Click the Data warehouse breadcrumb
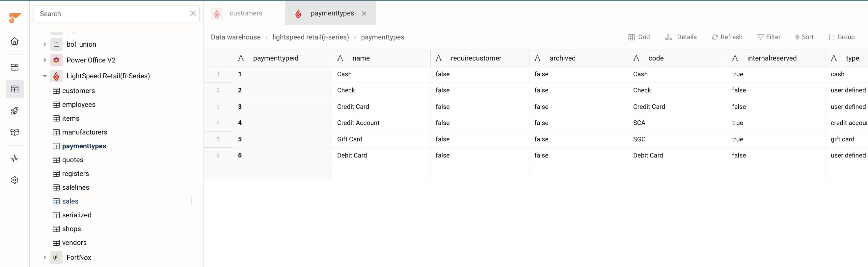This screenshot has height=267, width=868. (235, 37)
